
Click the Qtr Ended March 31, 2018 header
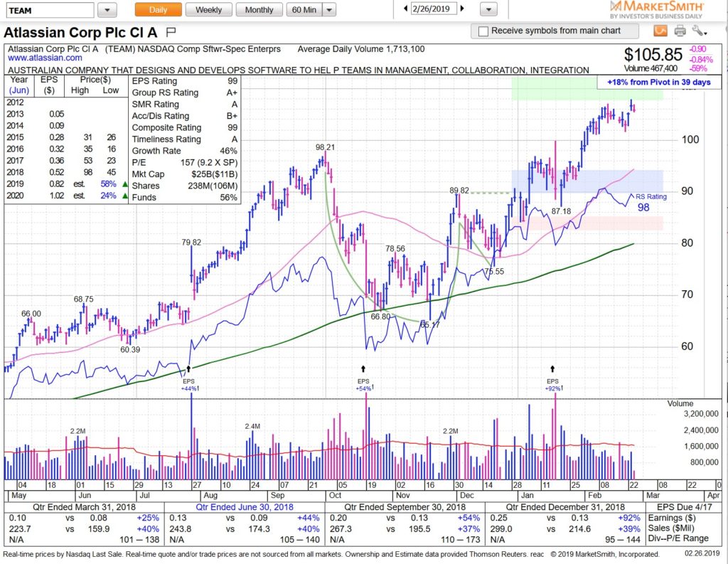[84, 507]
